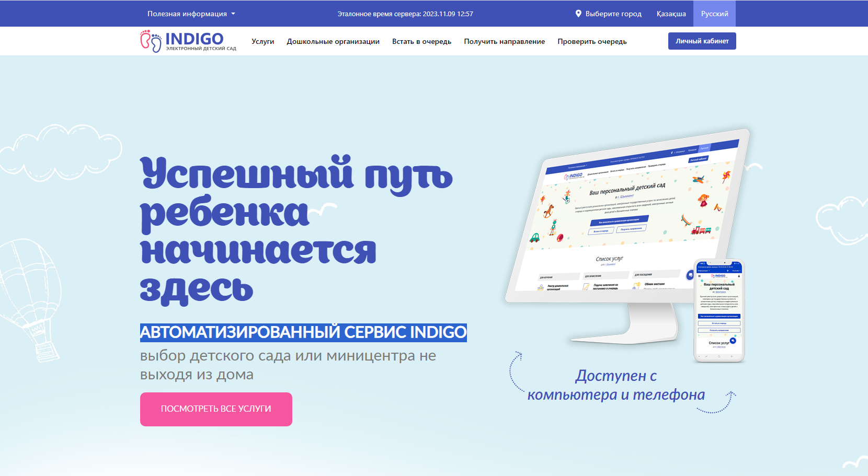This screenshot has height=476, width=868.
Task: Click the Доступен с компьютера и телефона caption
Action: click(x=616, y=385)
